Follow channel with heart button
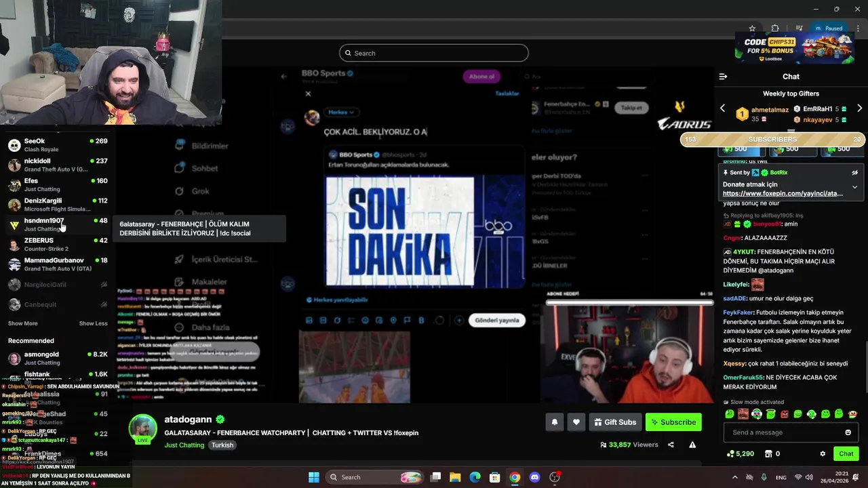868x488 pixels. pos(576,422)
